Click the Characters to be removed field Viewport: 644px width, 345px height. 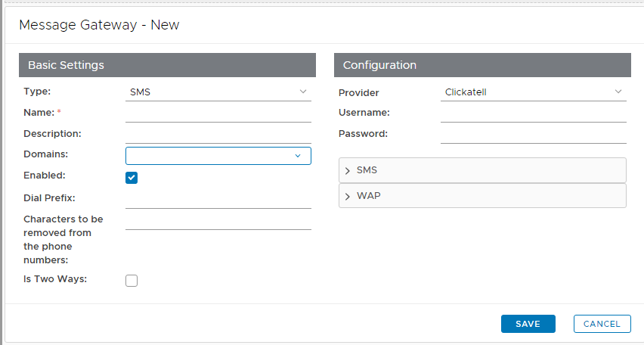218,220
